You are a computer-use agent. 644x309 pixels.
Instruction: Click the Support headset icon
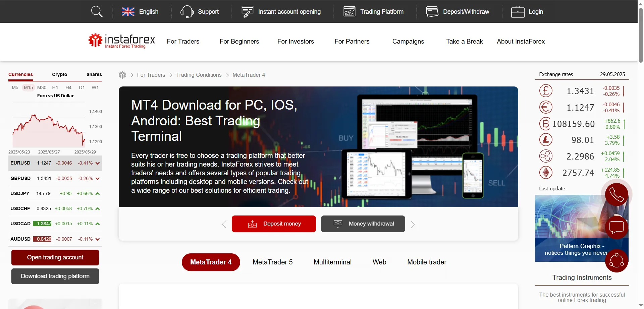click(x=187, y=12)
